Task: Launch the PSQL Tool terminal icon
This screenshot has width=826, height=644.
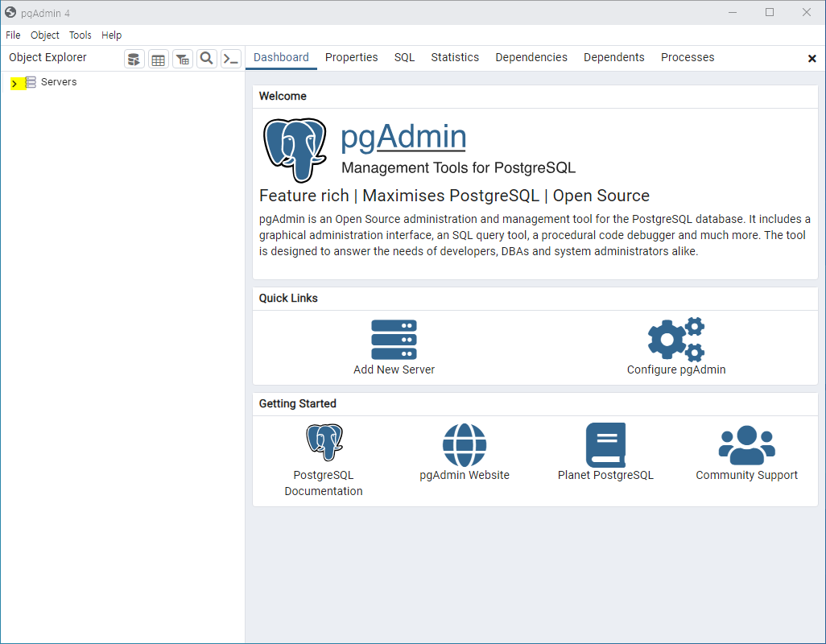Action: (x=231, y=59)
